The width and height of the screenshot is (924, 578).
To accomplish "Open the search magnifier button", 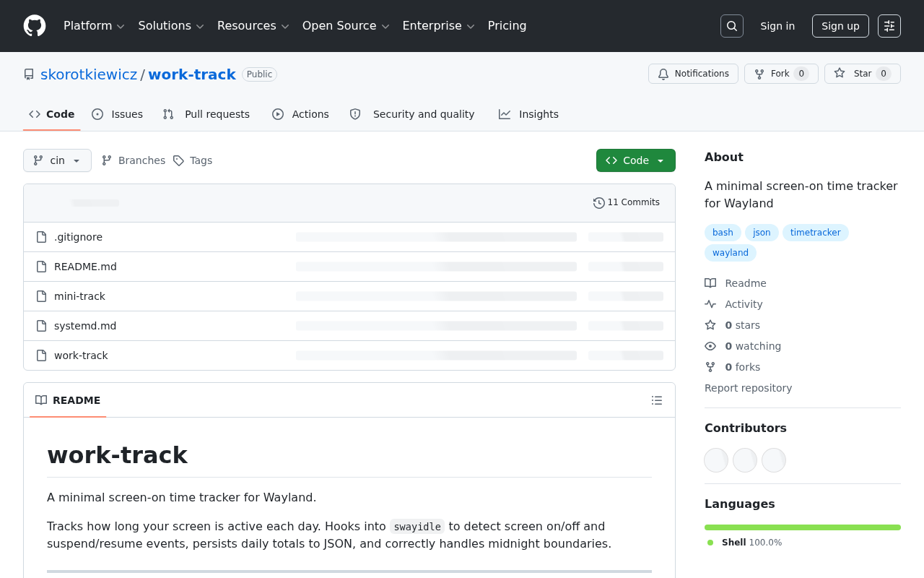I will [x=732, y=26].
